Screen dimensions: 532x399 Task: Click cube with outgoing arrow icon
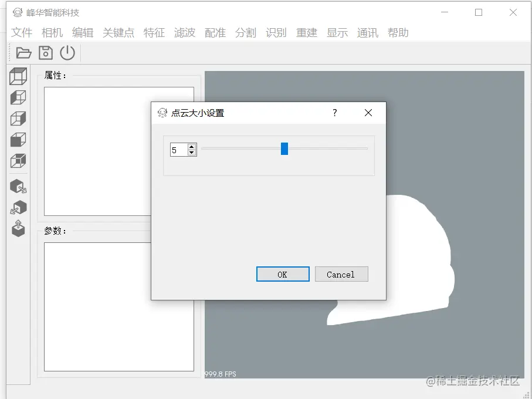click(18, 187)
